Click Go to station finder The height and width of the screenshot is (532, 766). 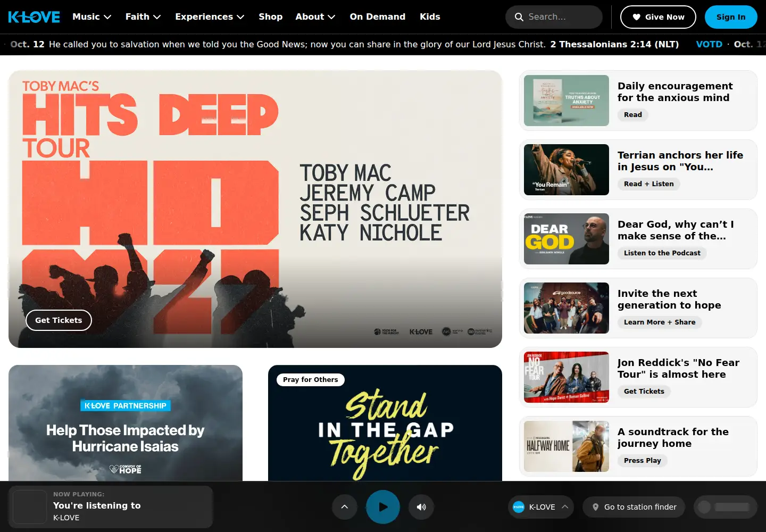tap(634, 507)
